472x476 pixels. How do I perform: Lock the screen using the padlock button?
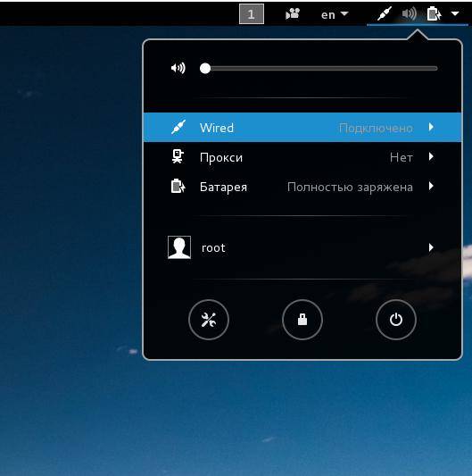(302, 320)
